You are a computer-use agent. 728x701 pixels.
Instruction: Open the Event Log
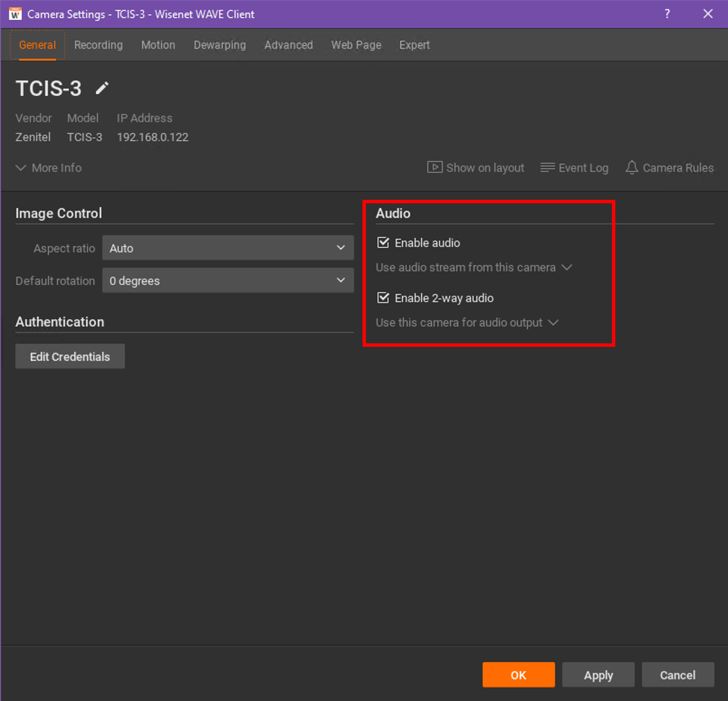574,168
